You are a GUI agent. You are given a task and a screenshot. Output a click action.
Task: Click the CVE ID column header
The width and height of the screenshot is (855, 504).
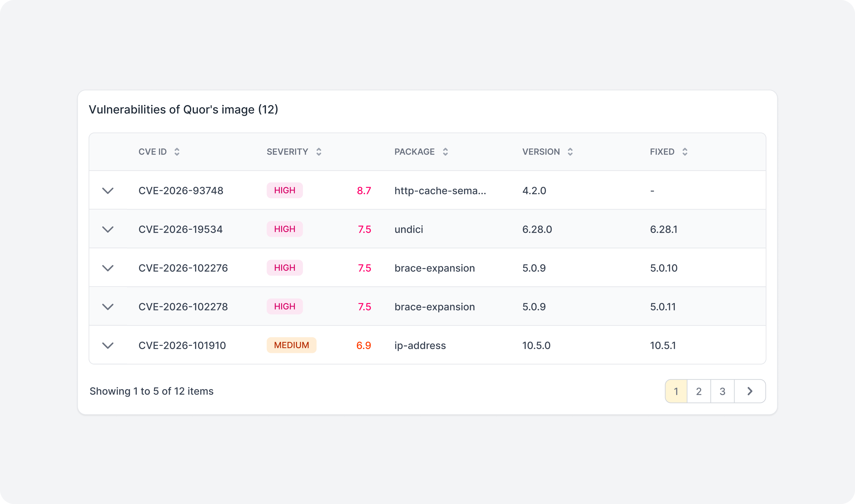coord(153,152)
